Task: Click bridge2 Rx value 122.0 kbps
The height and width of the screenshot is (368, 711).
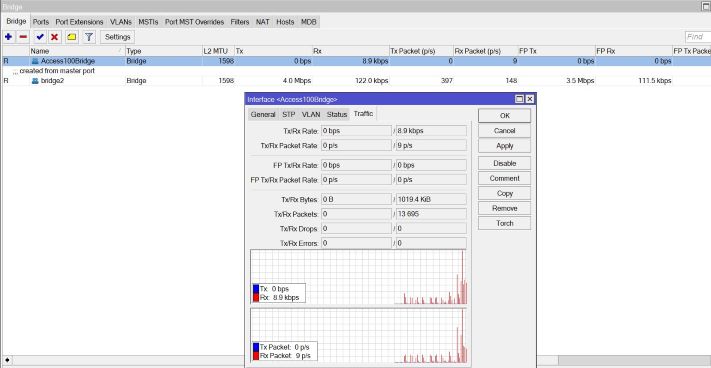Action: tap(371, 81)
